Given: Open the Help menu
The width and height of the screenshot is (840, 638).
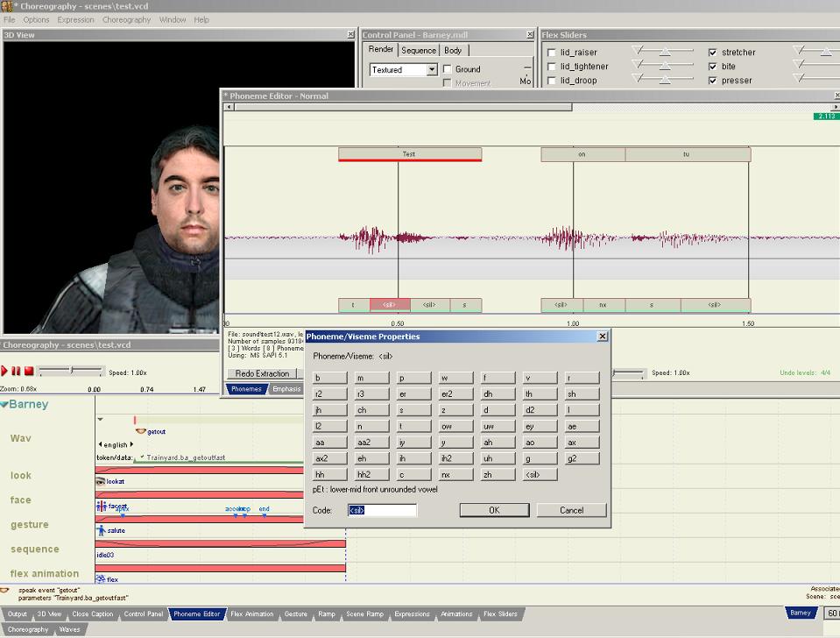Looking at the screenshot, I should click(x=201, y=20).
